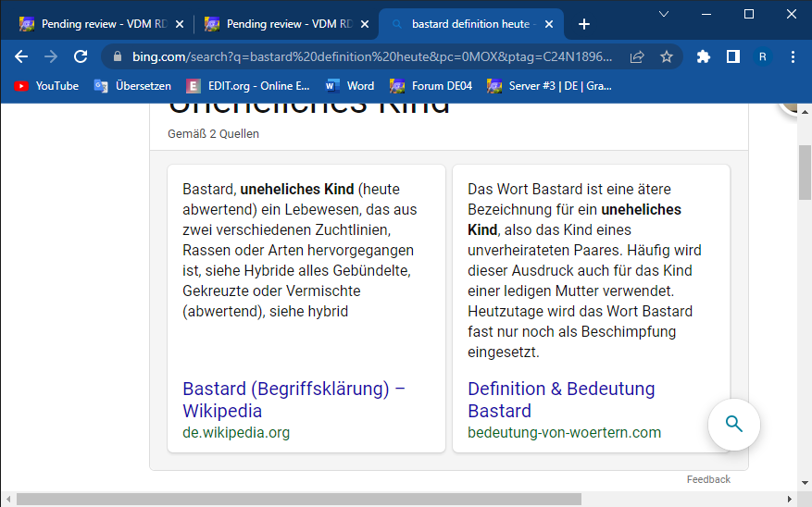This screenshot has width=812, height=507.
Task: Click the floating search magnifier button
Action: pyautogui.click(x=734, y=425)
